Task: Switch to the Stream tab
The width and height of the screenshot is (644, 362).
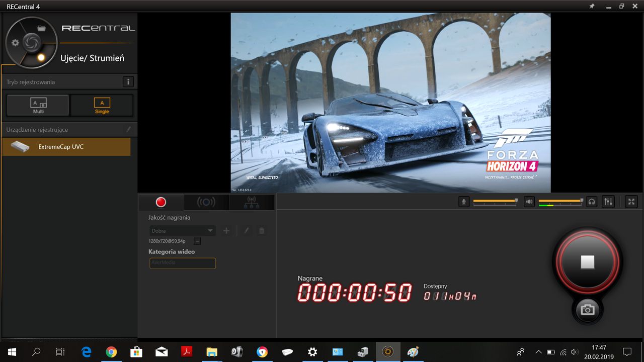Action: (x=206, y=202)
